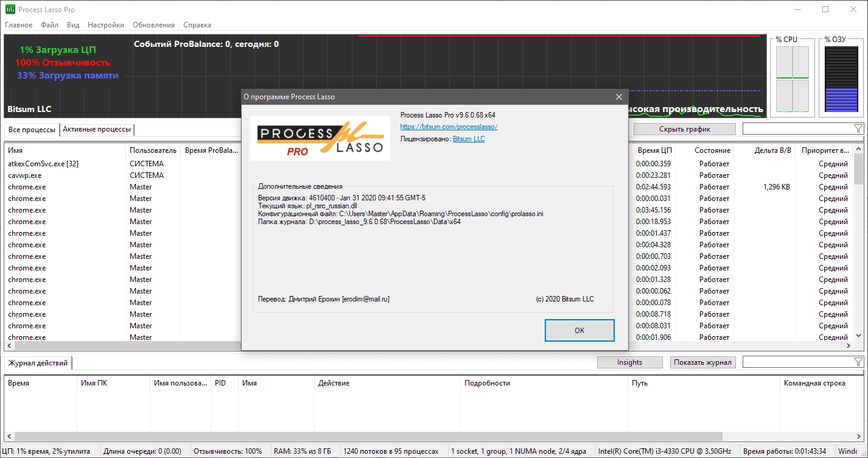The width and height of the screenshot is (868, 458).
Task: Sort by the Приоритет column header
Action: tap(824, 150)
